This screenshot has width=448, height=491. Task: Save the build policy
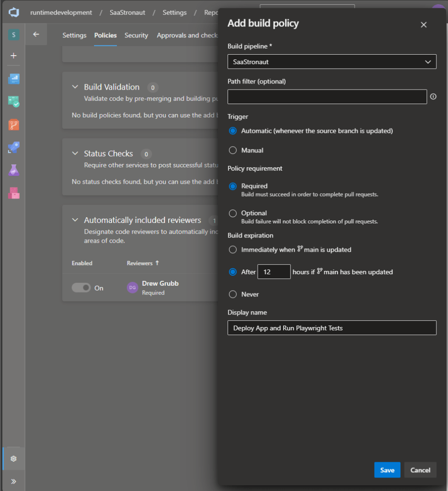click(387, 470)
